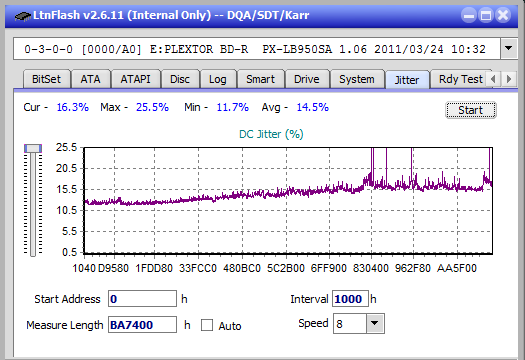Select the PLEXTOR BD-R drive entry field
This screenshot has height=360, width=525.
pos(257,49)
